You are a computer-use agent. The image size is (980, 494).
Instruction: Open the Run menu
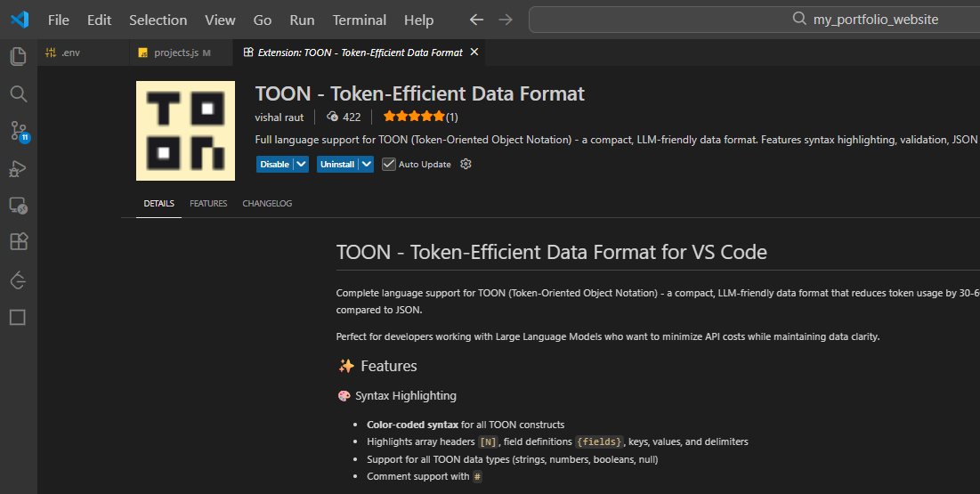(x=302, y=20)
